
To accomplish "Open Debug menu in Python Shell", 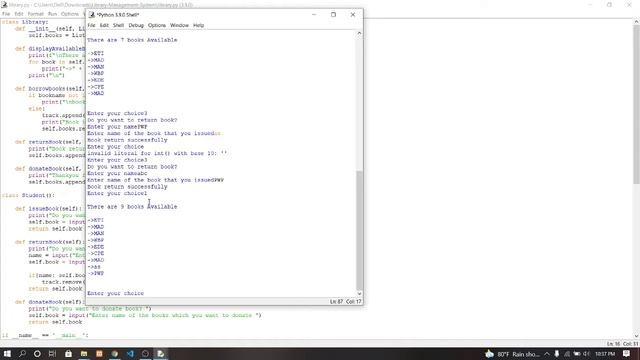I will click(x=136, y=25).
